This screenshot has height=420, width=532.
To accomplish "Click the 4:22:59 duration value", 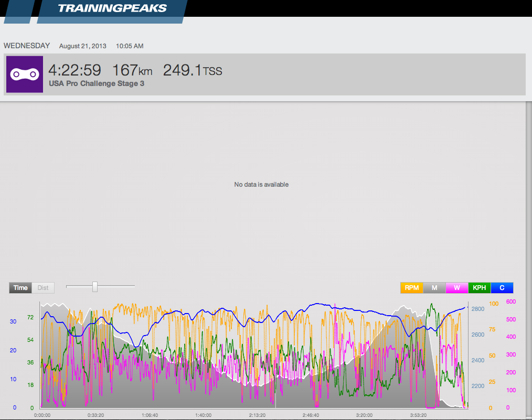I will (75, 70).
